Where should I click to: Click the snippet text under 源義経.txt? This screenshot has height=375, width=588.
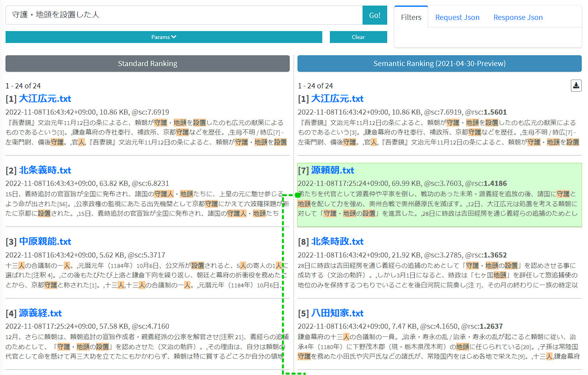[x=147, y=346]
